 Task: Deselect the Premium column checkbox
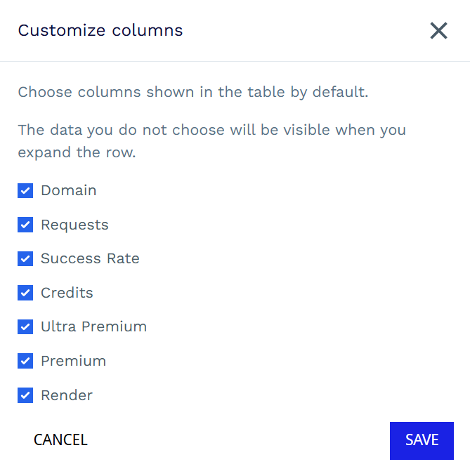point(25,361)
